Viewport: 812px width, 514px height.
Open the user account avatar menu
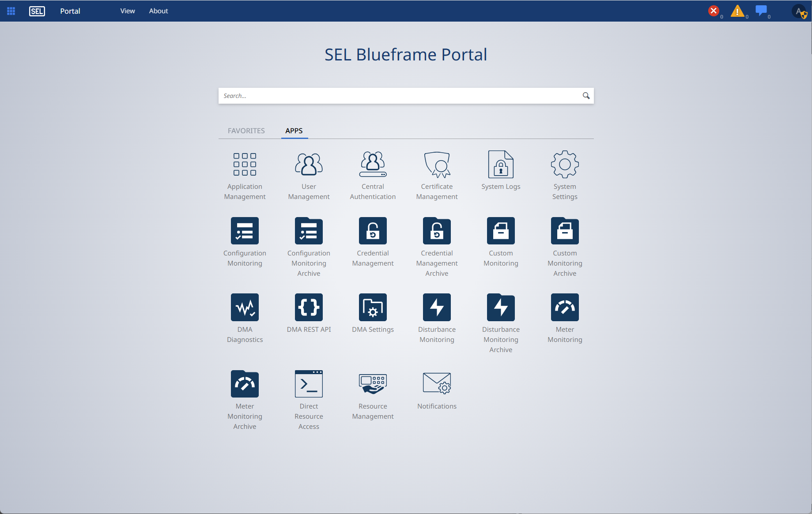(x=800, y=11)
